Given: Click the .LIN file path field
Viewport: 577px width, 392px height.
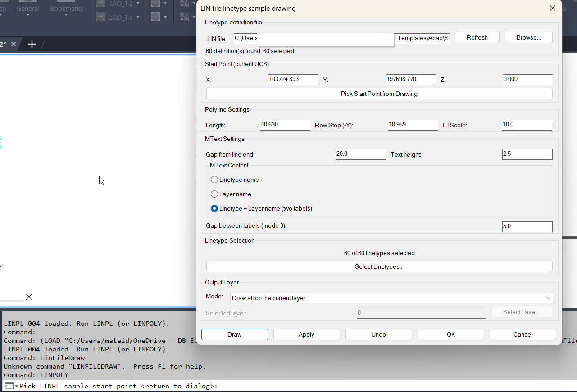Looking at the screenshot, I should 342,38.
